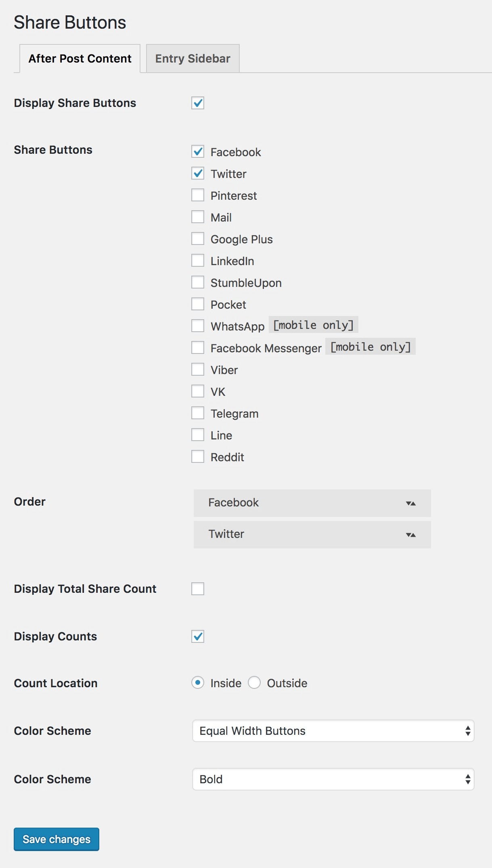
Task: Select the Outside count location radio
Action: [x=254, y=683]
